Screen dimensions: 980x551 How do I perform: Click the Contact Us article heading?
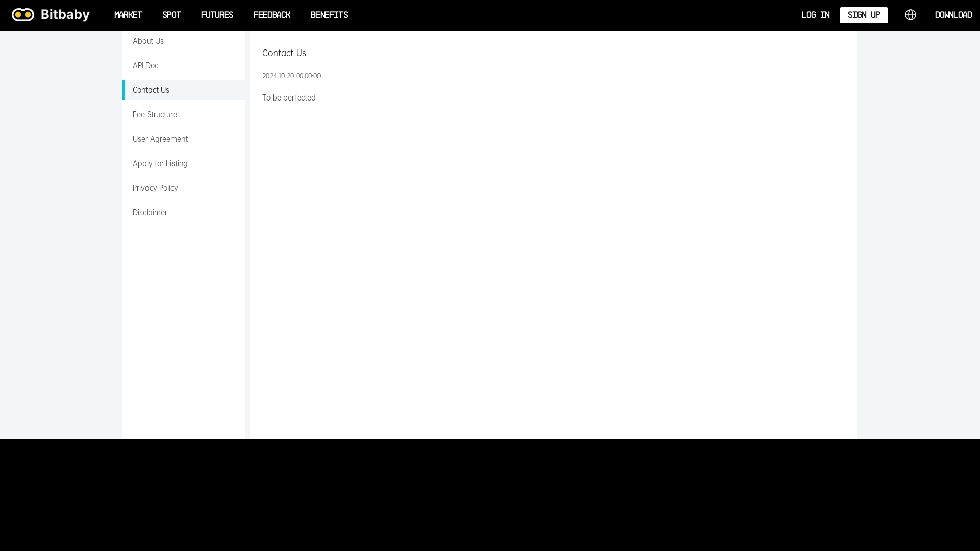tap(284, 53)
